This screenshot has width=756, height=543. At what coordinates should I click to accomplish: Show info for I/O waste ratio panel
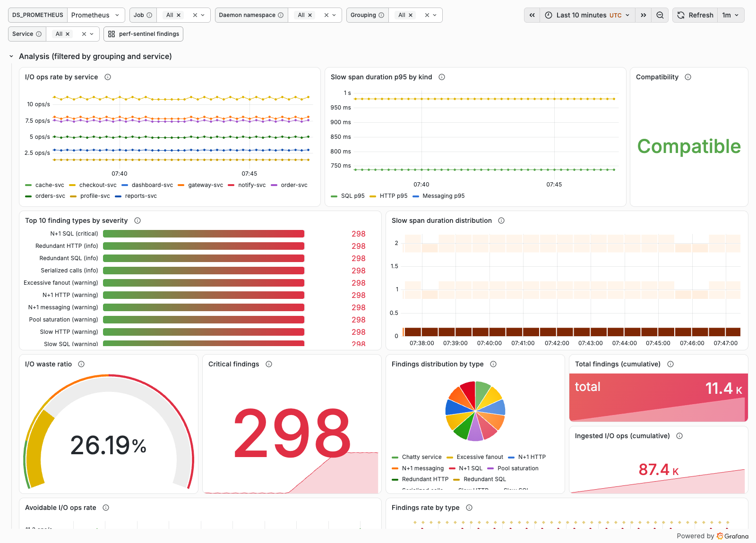(81, 364)
